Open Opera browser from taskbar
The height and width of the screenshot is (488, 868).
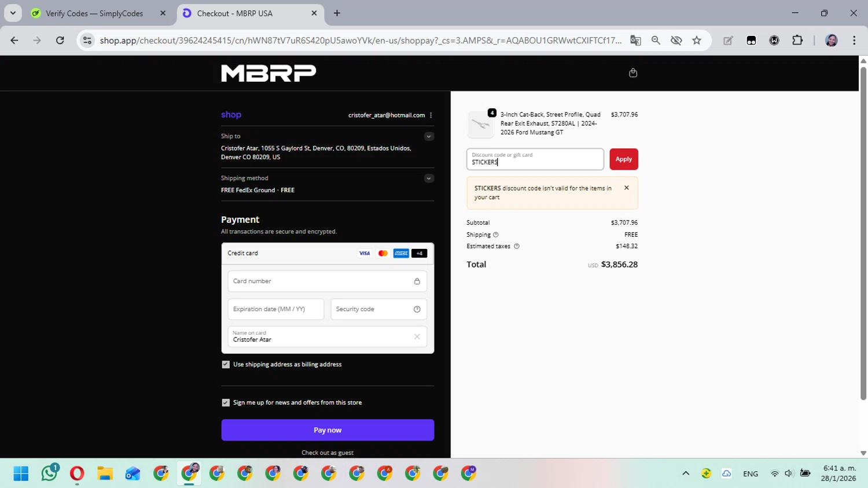coord(77,474)
